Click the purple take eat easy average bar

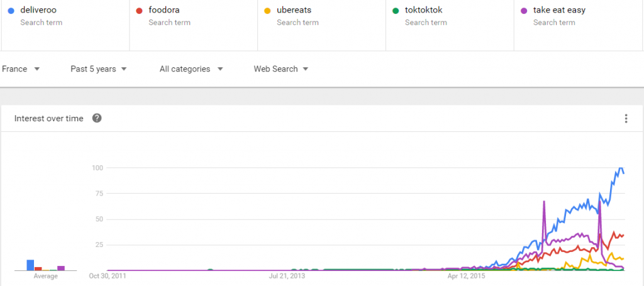click(x=61, y=268)
